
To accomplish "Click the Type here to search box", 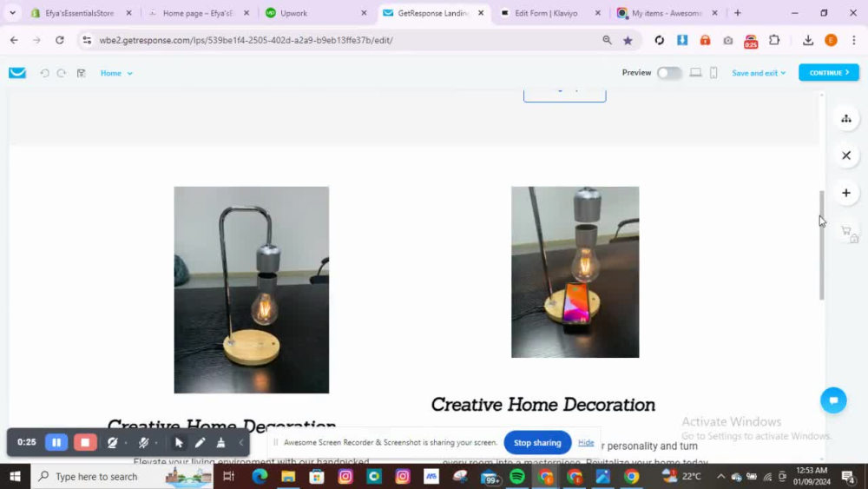I will (x=122, y=476).
